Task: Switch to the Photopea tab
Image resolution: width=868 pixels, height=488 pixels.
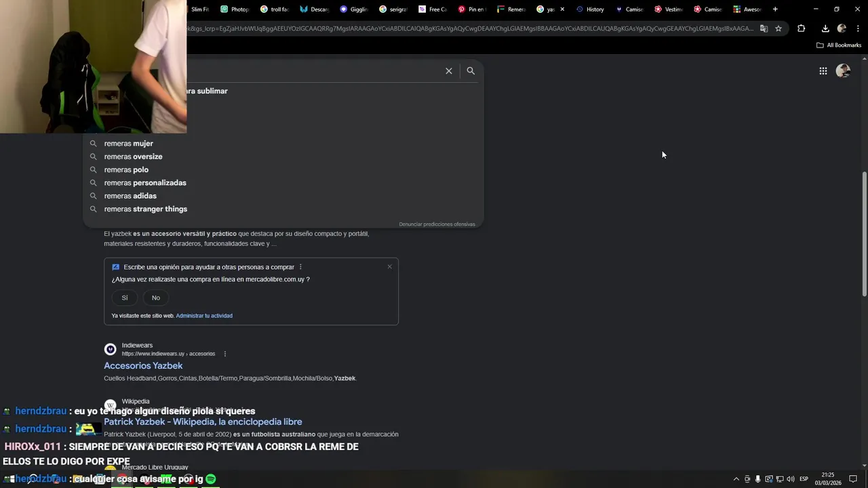Action: pos(235,9)
